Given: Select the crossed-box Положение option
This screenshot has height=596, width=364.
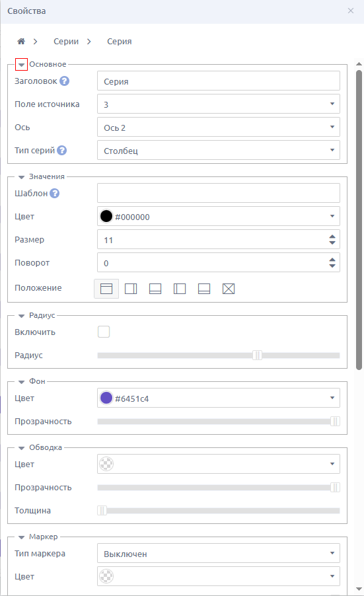Looking at the screenshot, I should pos(229,289).
